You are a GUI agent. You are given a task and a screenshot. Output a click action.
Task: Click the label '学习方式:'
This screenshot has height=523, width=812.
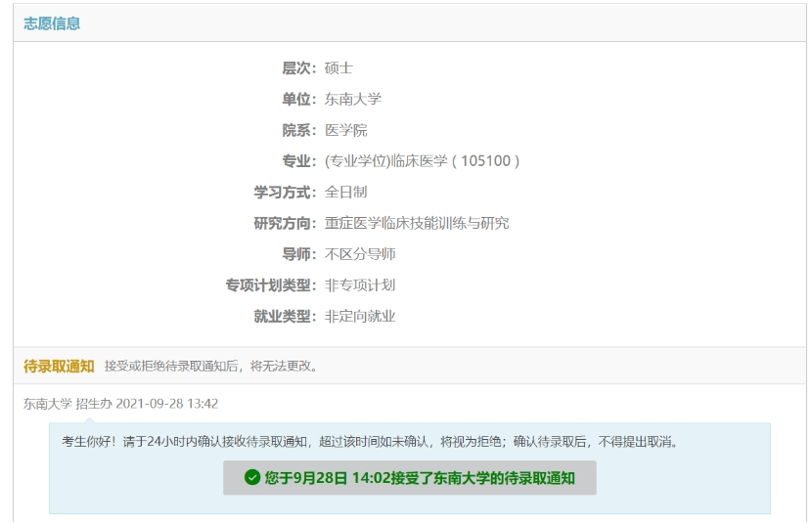pos(286,192)
